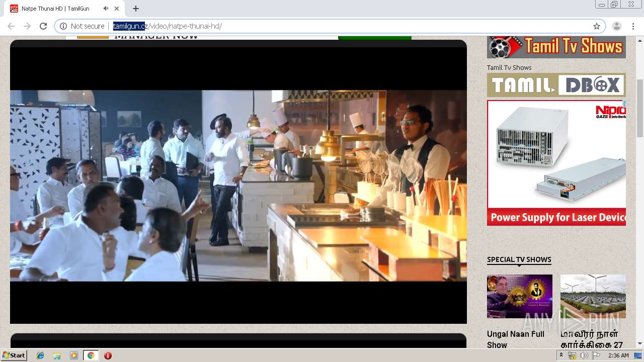Open the media player taskbar icon
The width and height of the screenshot is (644, 362).
coord(74,355)
